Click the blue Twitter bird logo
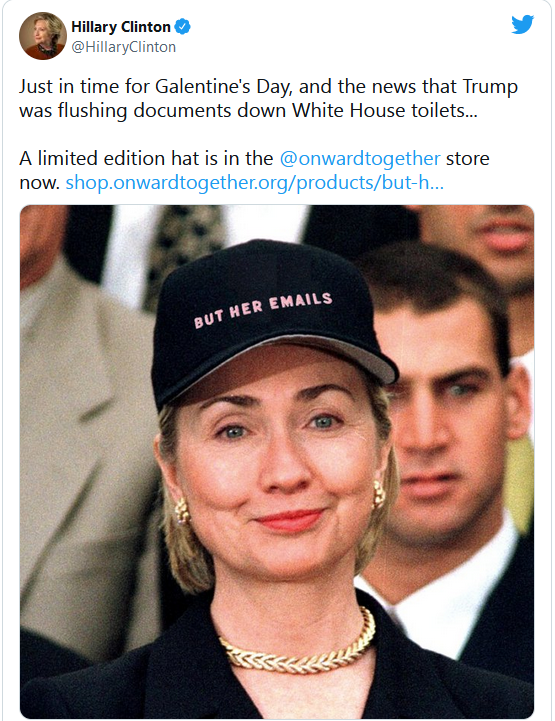The width and height of the screenshot is (555, 721). [522, 24]
